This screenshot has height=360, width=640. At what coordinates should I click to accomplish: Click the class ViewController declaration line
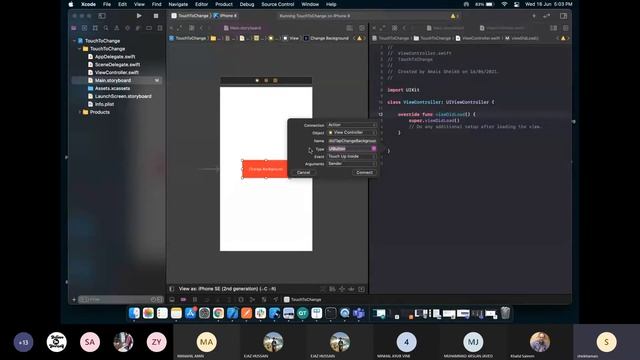click(x=440, y=102)
